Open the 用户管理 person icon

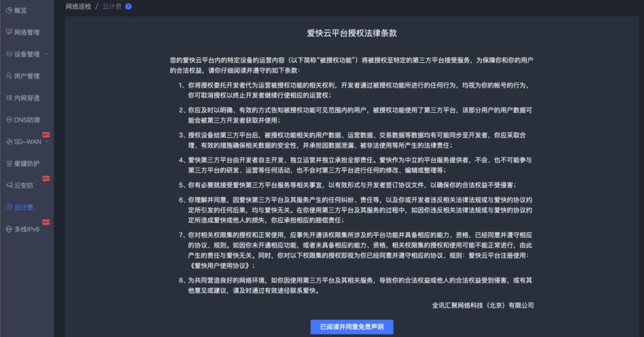9,75
